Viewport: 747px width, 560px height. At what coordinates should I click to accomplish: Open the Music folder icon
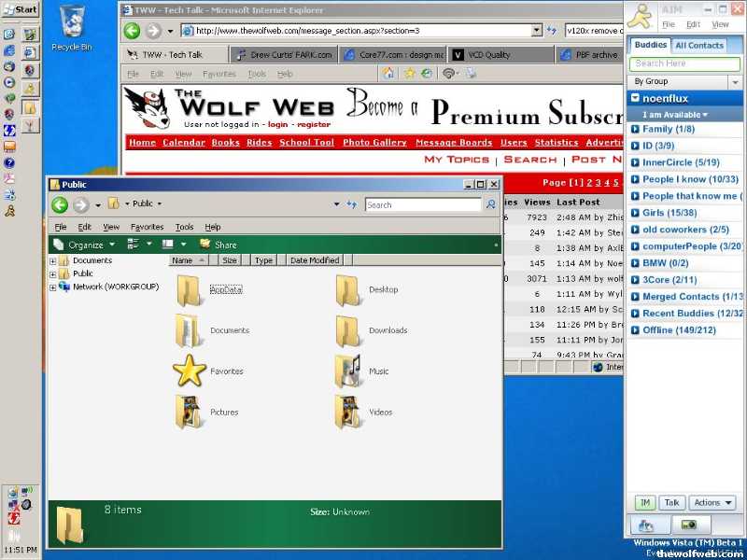(349, 371)
